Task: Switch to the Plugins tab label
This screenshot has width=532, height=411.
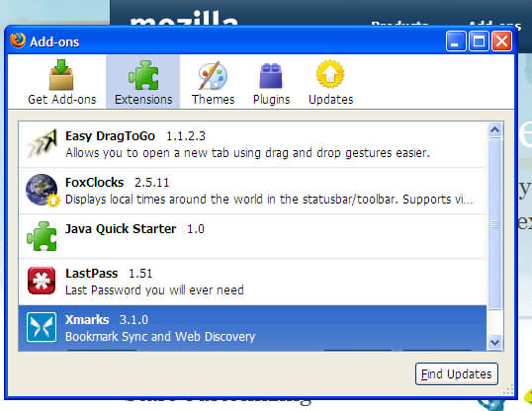Action: pyautogui.click(x=271, y=100)
